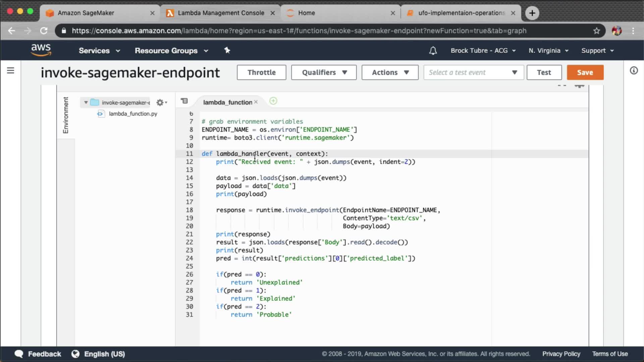Screen dimensions: 644x362
Task: Click the info circle icon
Action: (634, 70)
